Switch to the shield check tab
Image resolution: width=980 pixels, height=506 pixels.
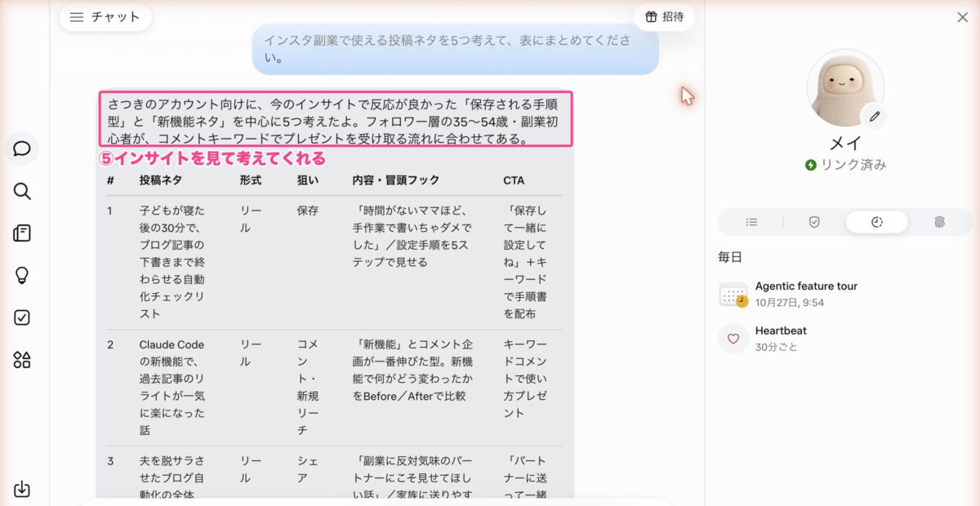click(x=814, y=222)
